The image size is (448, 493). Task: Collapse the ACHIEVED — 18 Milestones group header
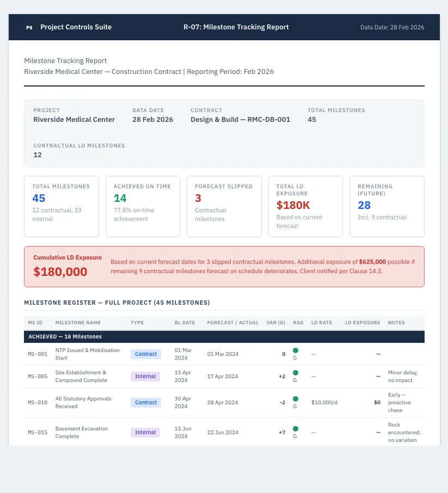tap(224, 336)
